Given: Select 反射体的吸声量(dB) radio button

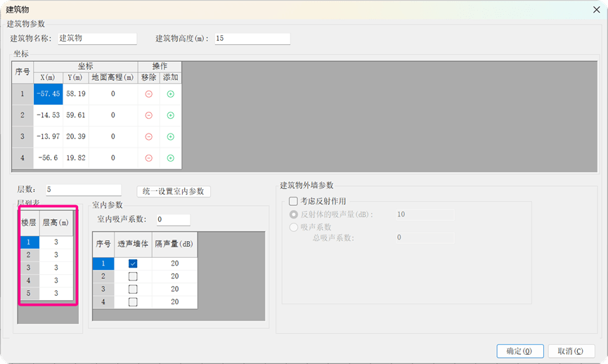Looking at the screenshot, I should coord(294,214).
